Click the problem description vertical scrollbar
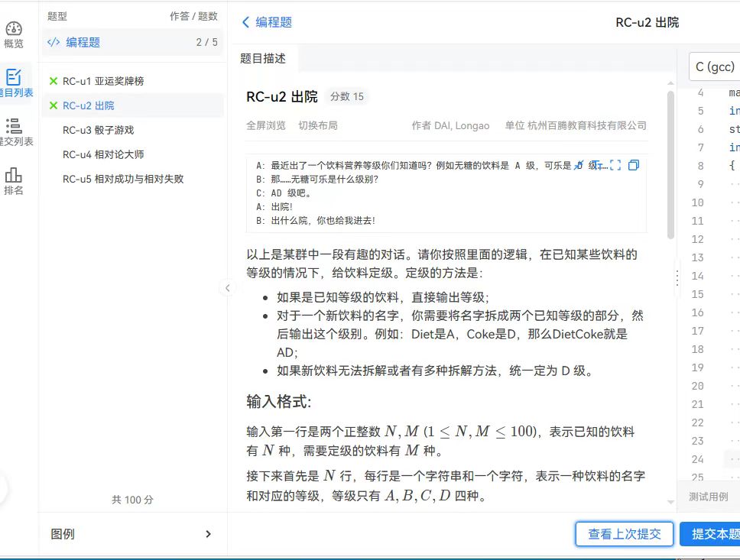Image resolution: width=740 pixels, height=560 pixels. tap(670, 164)
